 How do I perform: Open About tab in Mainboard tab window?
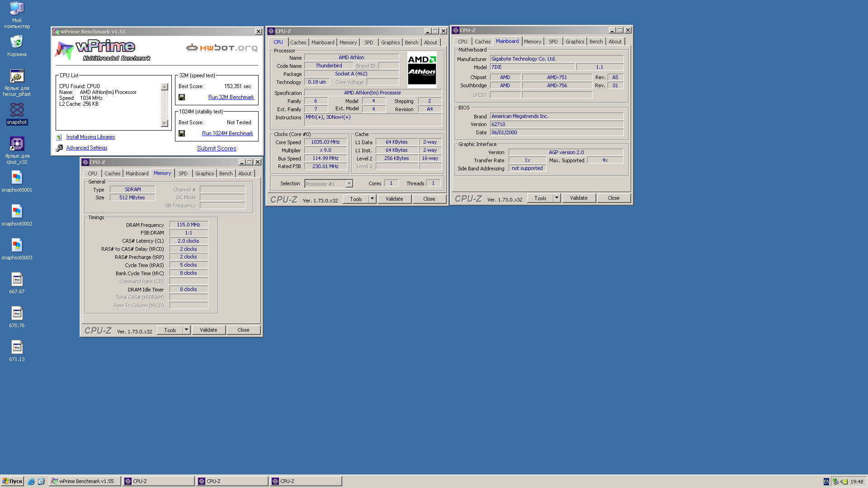[x=615, y=42]
